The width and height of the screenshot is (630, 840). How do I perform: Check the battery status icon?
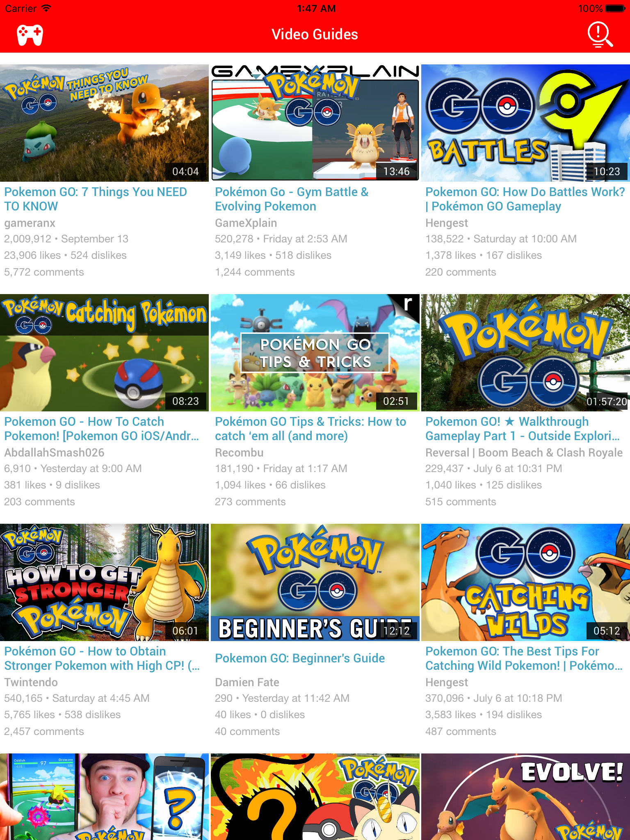click(615, 9)
